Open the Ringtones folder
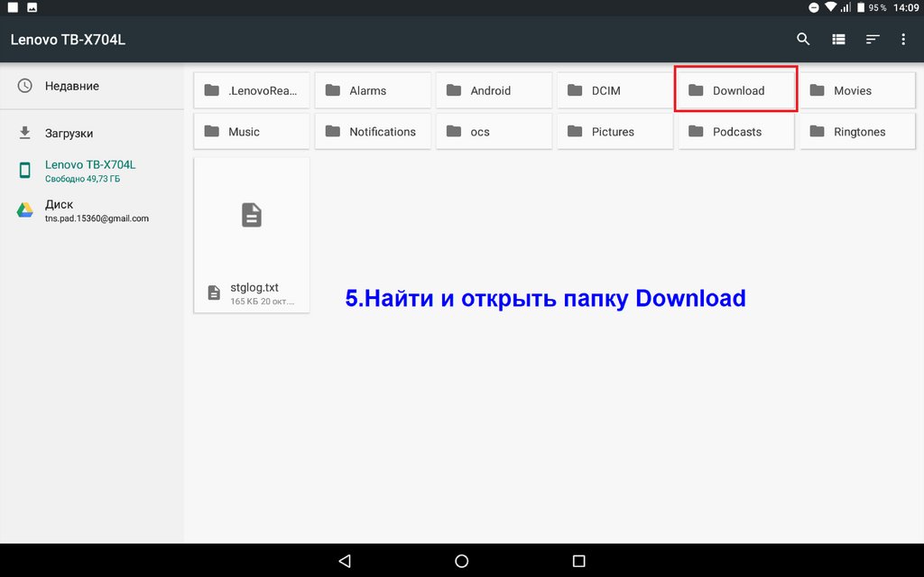The width and height of the screenshot is (924, 577). [x=857, y=132]
